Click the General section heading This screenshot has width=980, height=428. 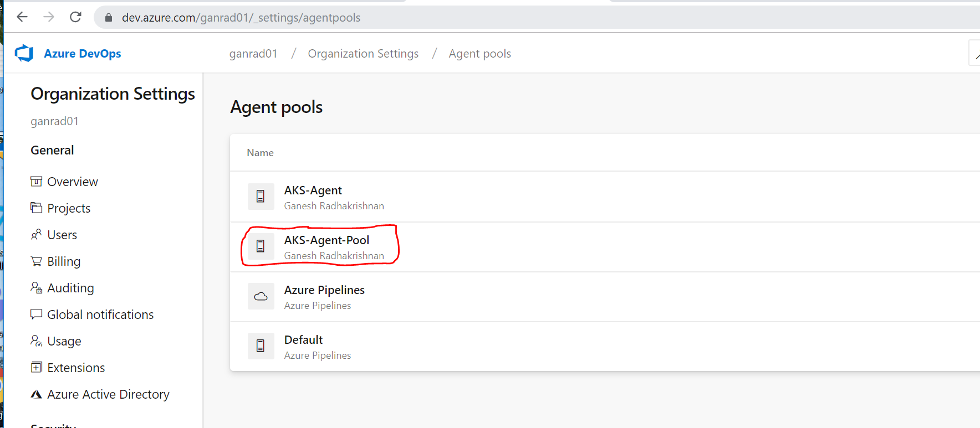pyautogui.click(x=52, y=150)
